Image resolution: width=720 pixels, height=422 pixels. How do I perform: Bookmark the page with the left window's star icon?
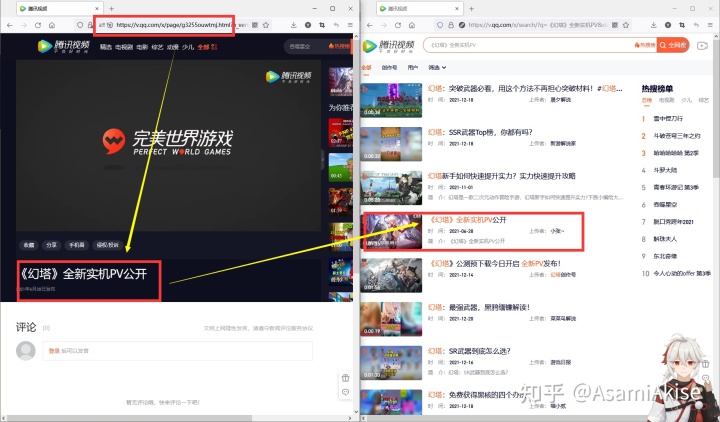[266, 25]
